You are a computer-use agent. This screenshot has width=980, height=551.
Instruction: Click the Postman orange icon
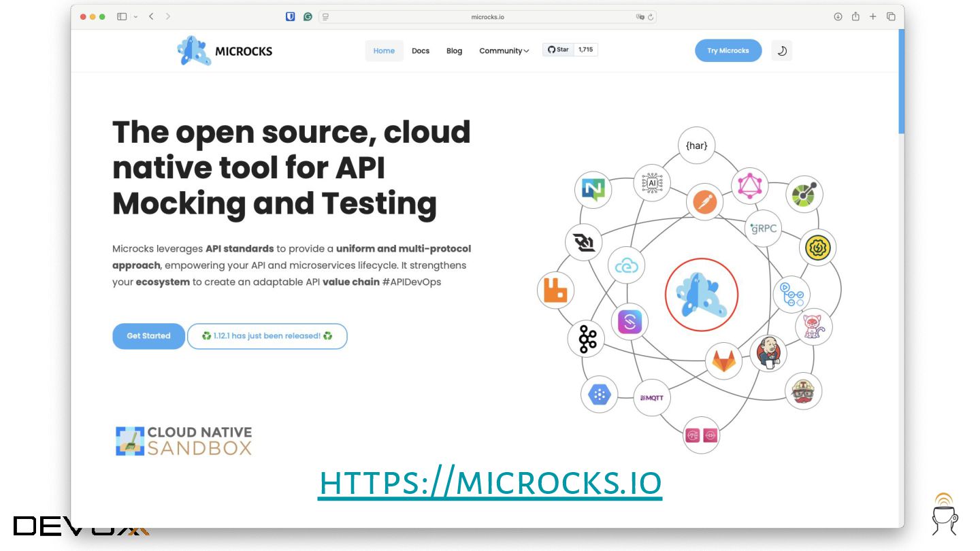click(x=704, y=202)
